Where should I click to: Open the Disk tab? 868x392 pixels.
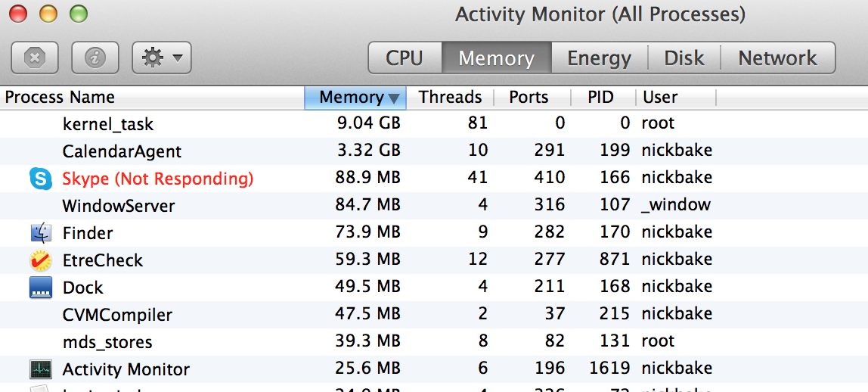point(684,58)
